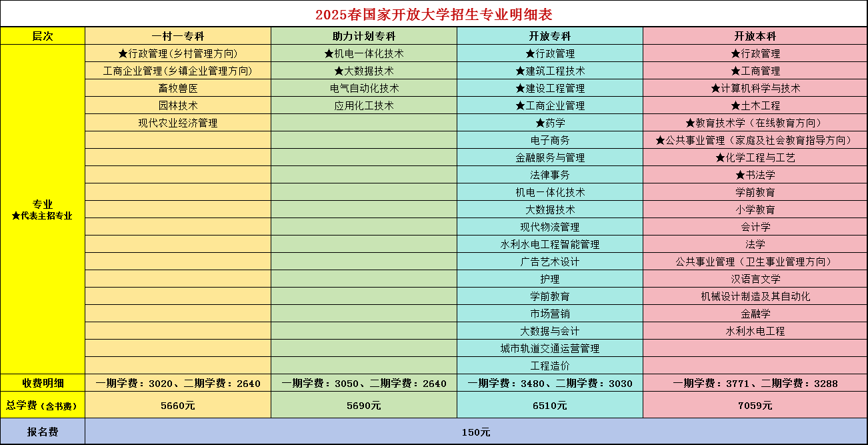Select the 层次 header cell

tap(43, 36)
